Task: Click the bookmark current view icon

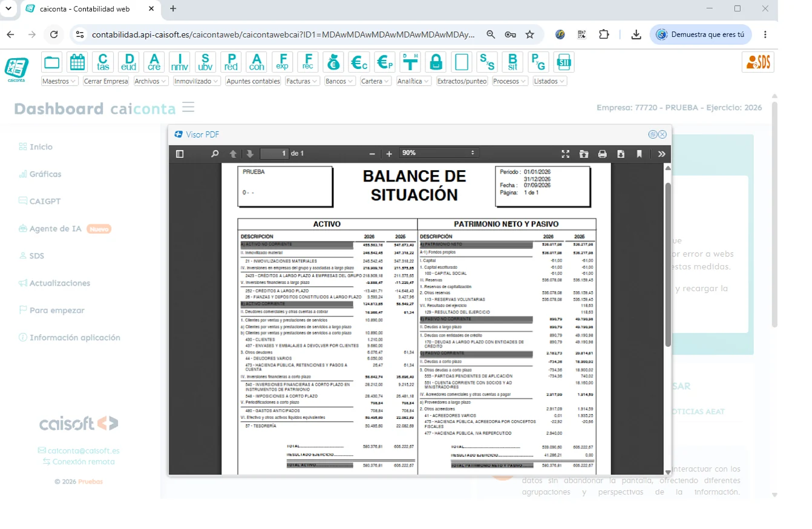Action: tap(639, 154)
